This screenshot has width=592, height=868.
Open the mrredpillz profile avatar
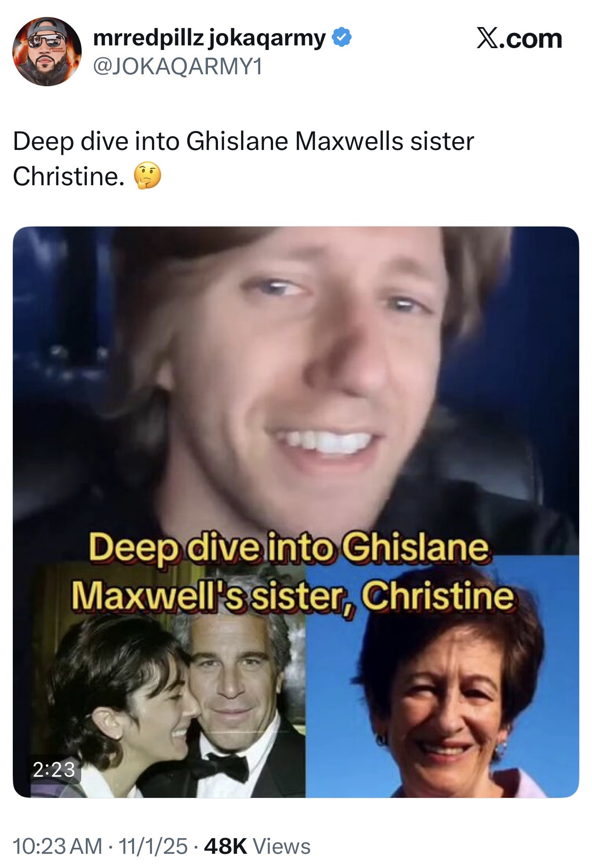click(47, 51)
